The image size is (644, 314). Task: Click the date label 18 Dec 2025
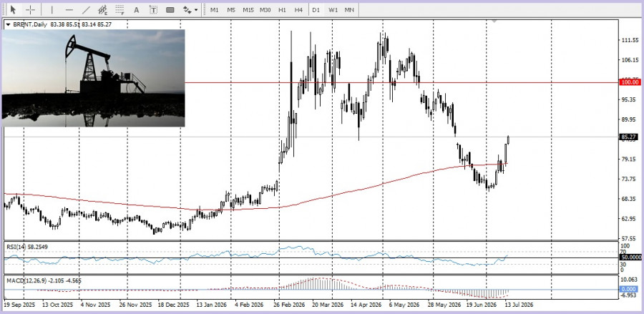173,305
